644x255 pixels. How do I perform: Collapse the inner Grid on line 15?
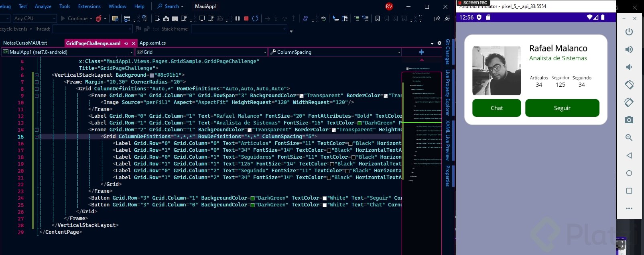(37, 137)
